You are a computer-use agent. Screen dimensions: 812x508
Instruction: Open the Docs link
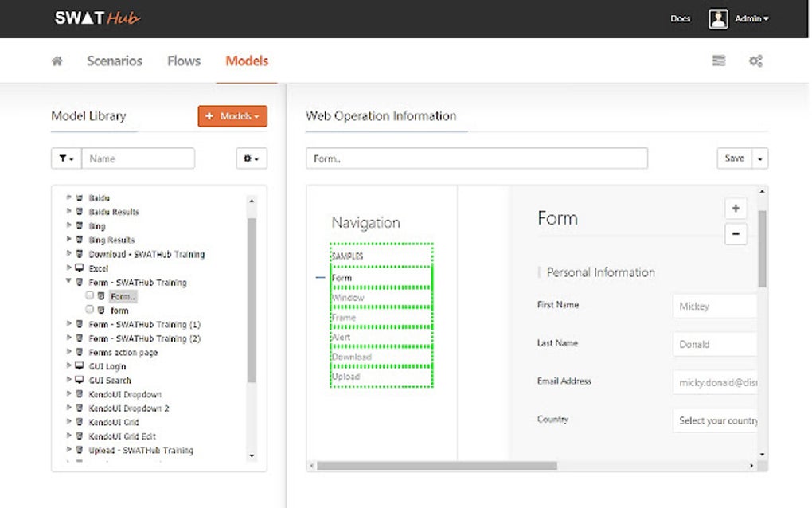click(x=680, y=18)
